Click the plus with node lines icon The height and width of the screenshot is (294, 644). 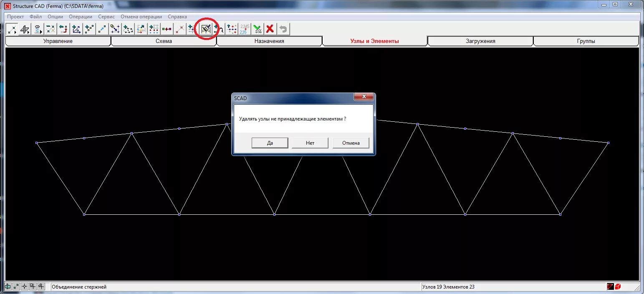192,29
